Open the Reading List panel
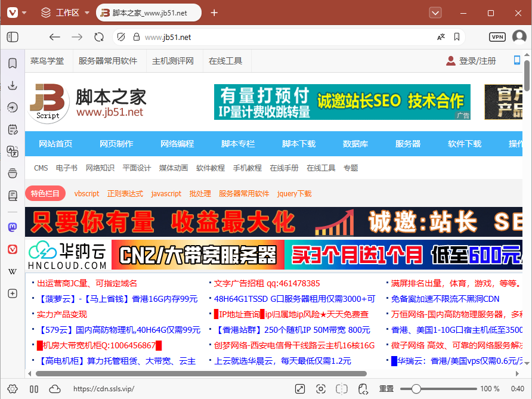The width and height of the screenshot is (532, 399). [13, 196]
